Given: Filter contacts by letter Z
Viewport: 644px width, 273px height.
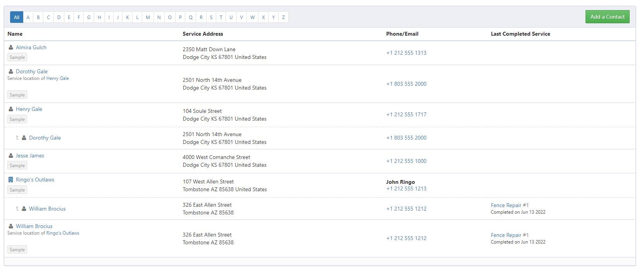Looking at the screenshot, I should [x=283, y=17].
